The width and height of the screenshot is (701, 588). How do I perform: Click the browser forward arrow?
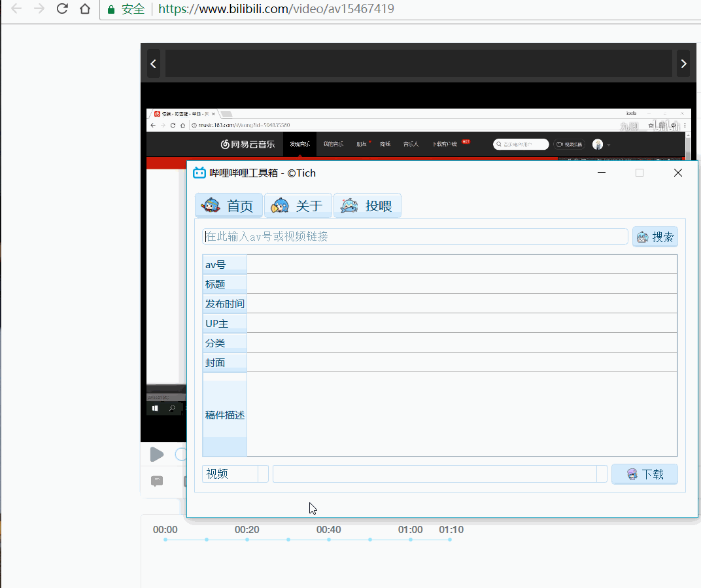39,9
